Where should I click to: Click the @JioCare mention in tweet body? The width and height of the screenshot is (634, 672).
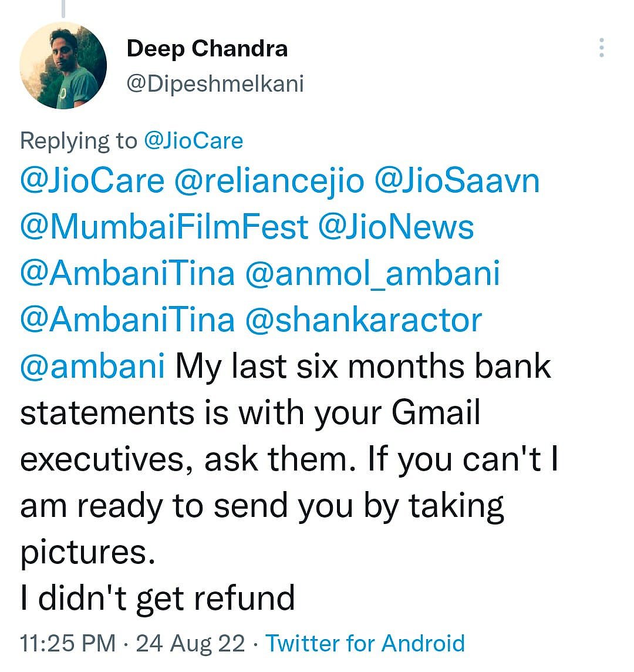click(x=92, y=181)
